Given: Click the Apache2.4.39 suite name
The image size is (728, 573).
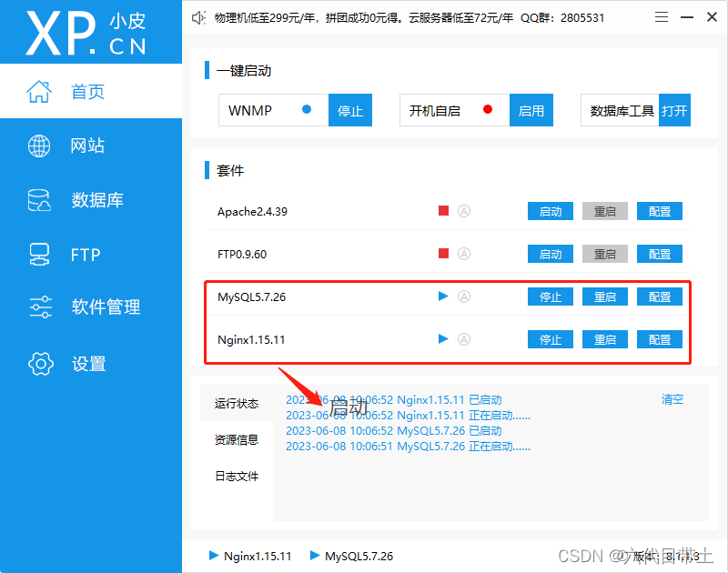Looking at the screenshot, I should 253,212.
